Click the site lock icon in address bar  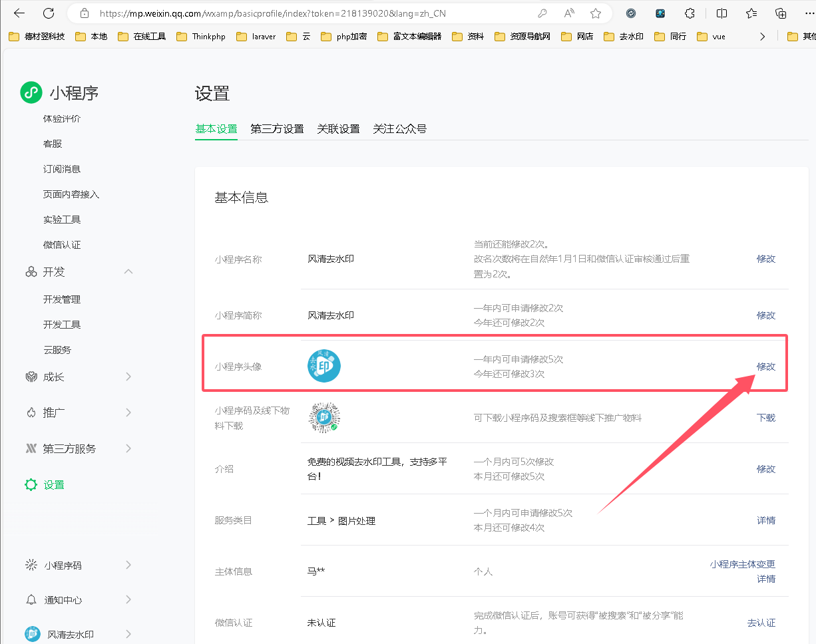point(84,13)
